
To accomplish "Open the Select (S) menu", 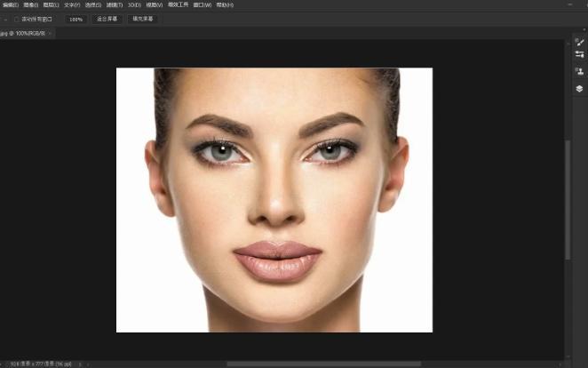I will [x=93, y=4].
